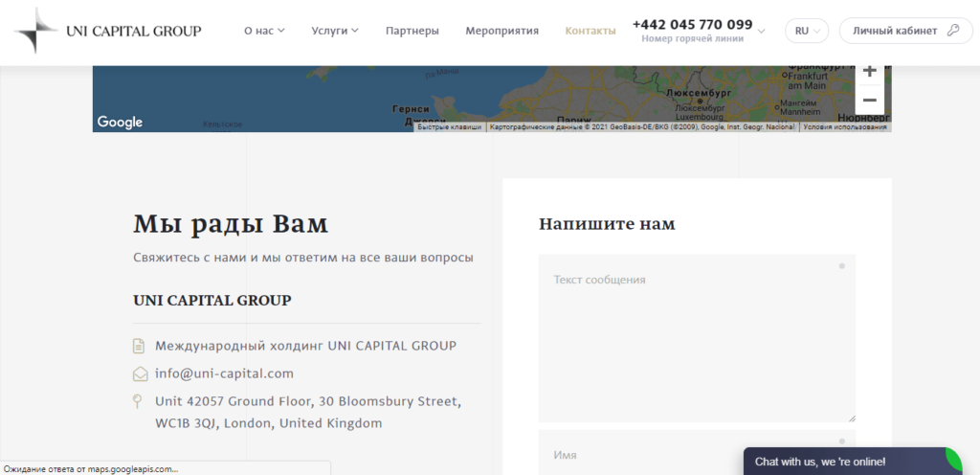Click the Гернси label on the map

(x=411, y=109)
